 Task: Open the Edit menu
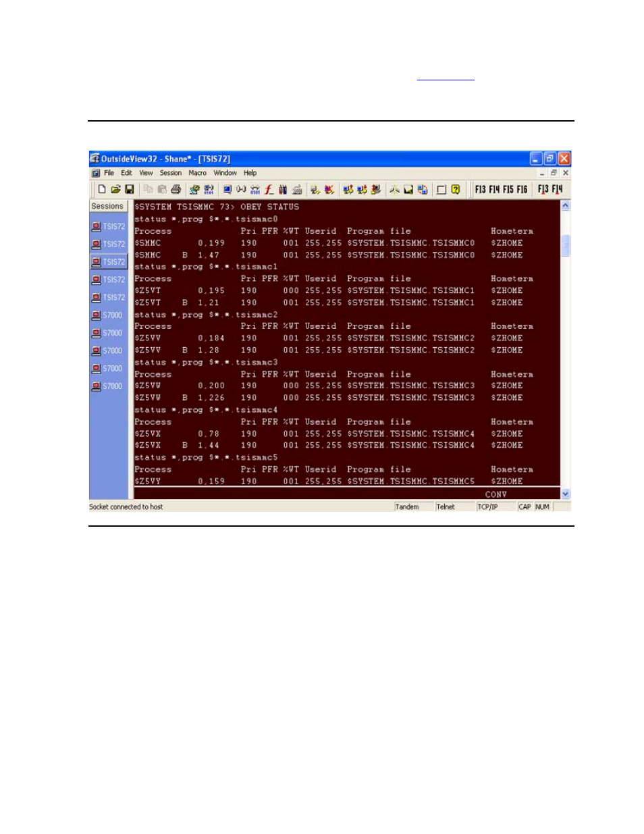(x=126, y=174)
